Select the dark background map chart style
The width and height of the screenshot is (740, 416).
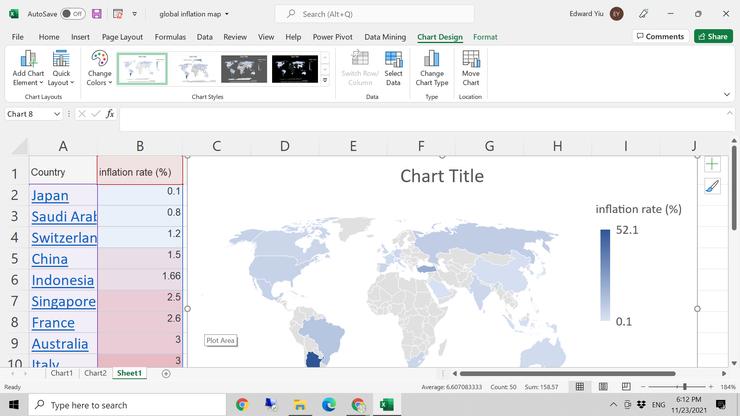click(x=245, y=68)
